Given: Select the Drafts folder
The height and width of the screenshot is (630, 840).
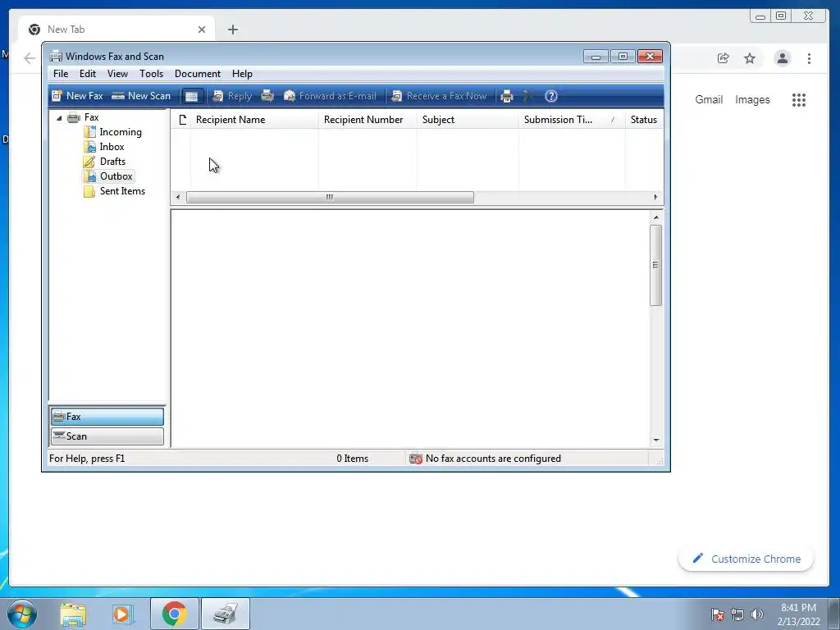Looking at the screenshot, I should click(x=112, y=162).
